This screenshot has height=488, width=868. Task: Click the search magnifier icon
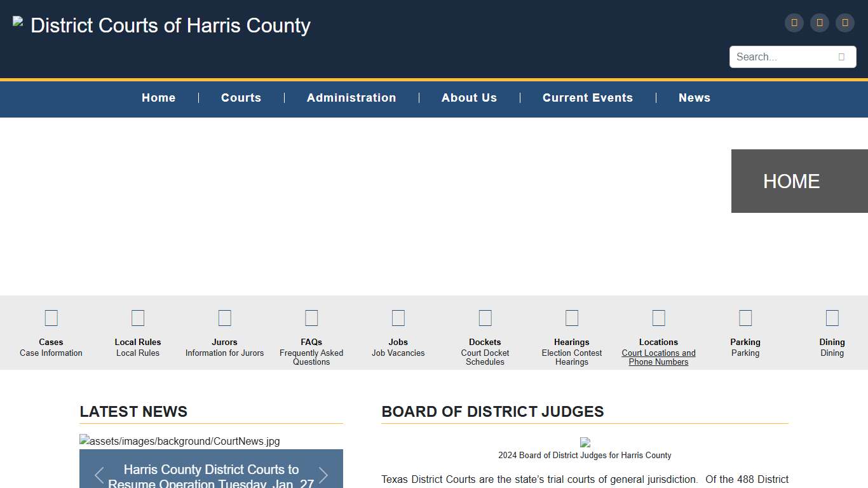click(841, 57)
